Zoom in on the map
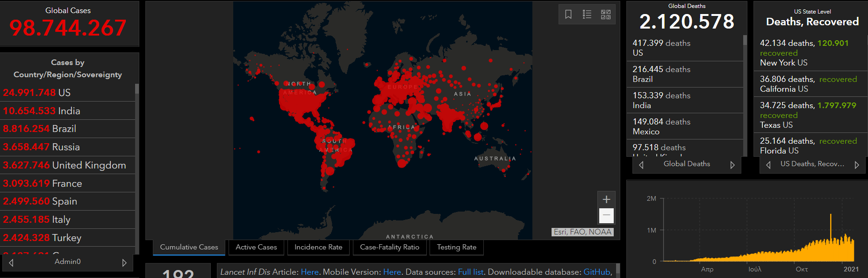The width and height of the screenshot is (868, 278). point(606,199)
